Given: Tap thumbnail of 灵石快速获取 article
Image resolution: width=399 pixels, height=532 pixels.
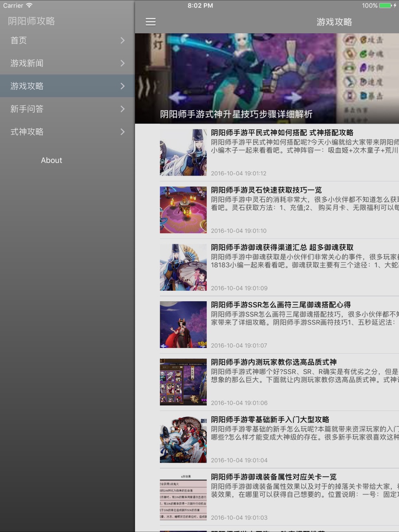Looking at the screenshot, I should [183, 210].
